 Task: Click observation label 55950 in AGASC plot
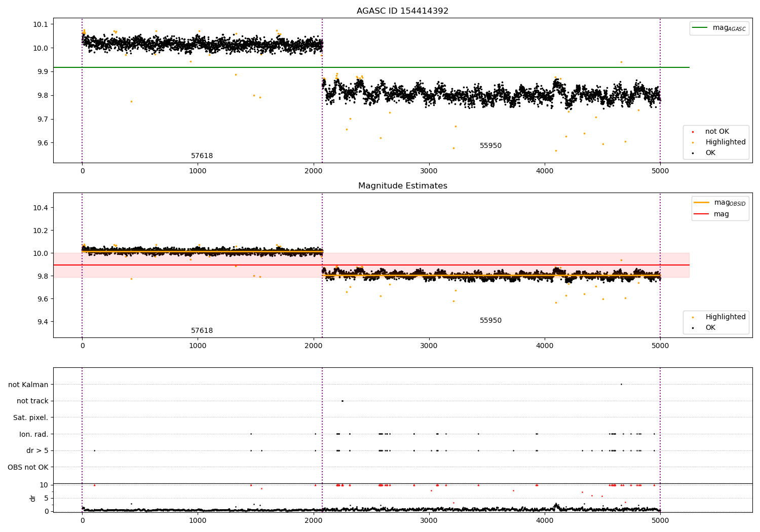point(490,146)
